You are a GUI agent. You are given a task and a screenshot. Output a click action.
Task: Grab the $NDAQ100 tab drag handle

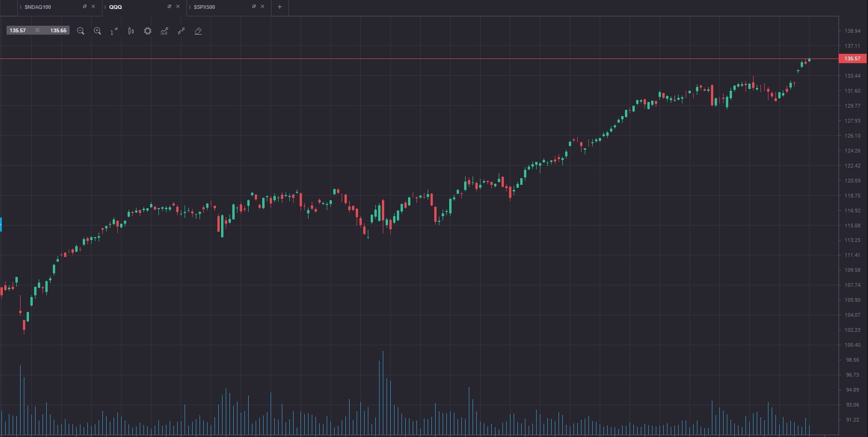pyautogui.click(x=21, y=7)
